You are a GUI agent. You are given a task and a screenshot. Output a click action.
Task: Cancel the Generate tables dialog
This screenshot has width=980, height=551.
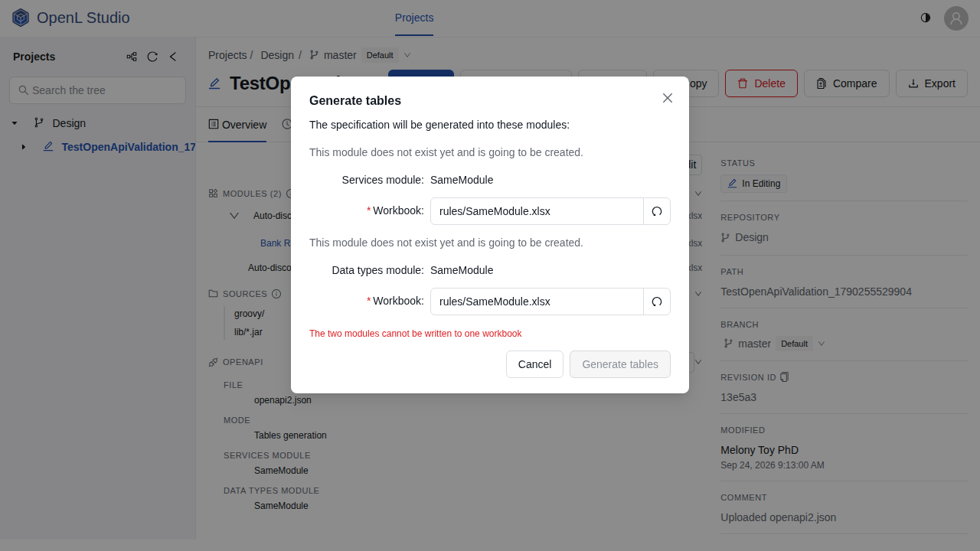click(x=534, y=364)
